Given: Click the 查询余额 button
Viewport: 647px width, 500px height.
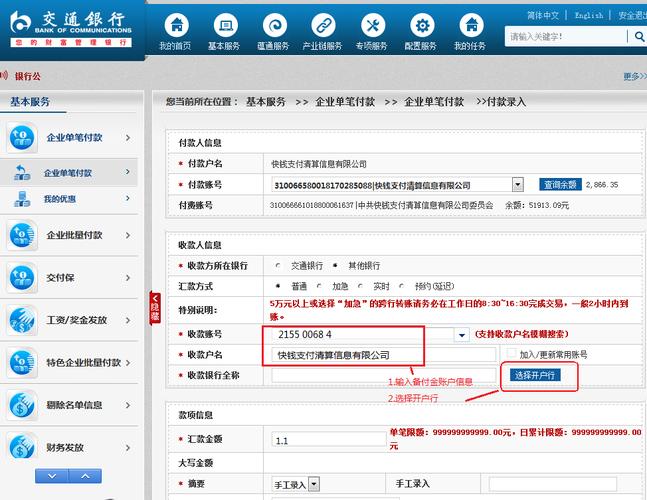Looking at the screenshot, I should [560, 184].
